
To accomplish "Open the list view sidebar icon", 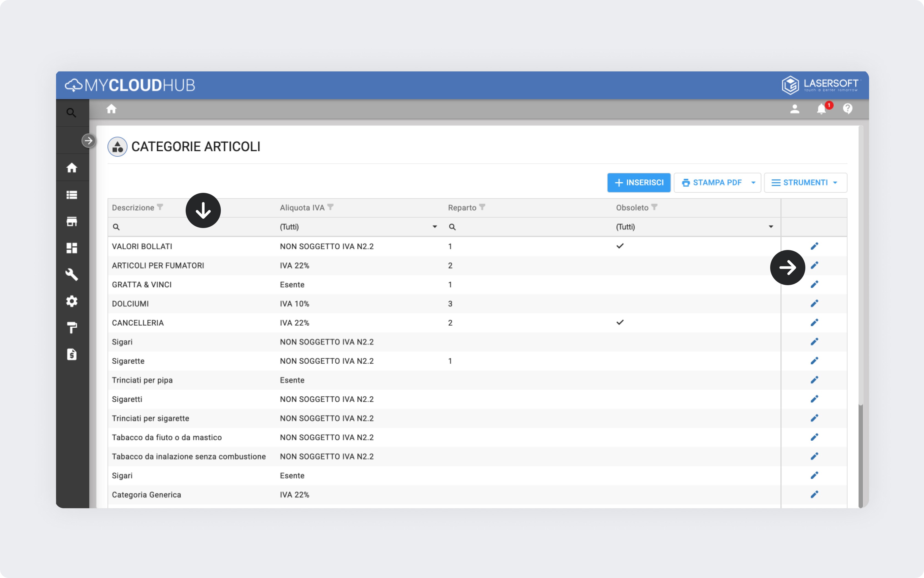I will click(71, 195).
